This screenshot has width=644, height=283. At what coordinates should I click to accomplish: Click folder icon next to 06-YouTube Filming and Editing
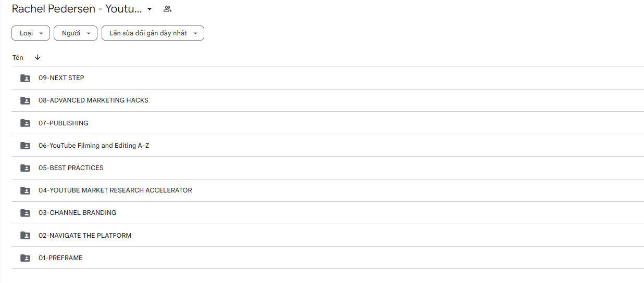25,146
